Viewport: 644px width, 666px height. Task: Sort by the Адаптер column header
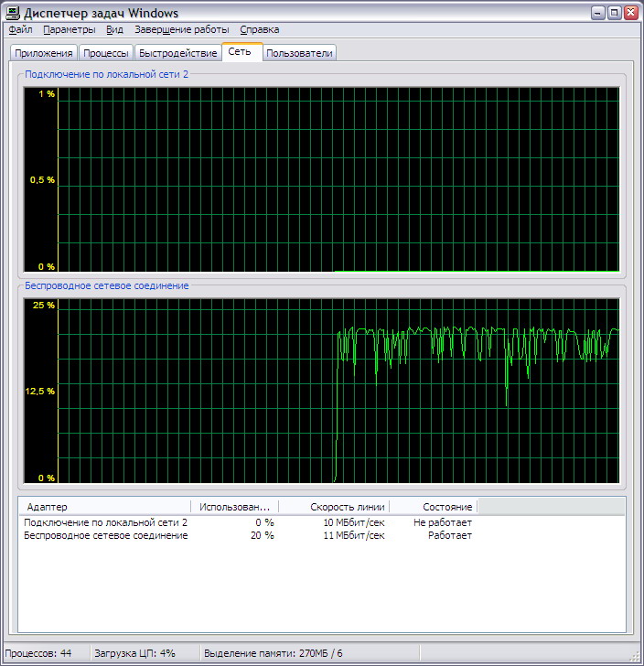(104, 507)
